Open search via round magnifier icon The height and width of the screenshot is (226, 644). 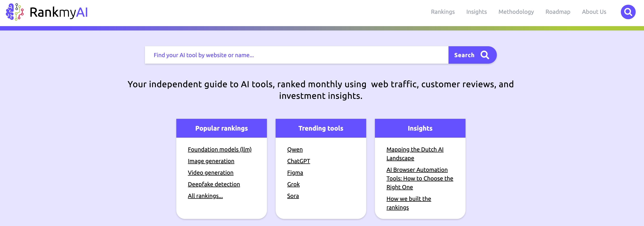click(628, 12)
